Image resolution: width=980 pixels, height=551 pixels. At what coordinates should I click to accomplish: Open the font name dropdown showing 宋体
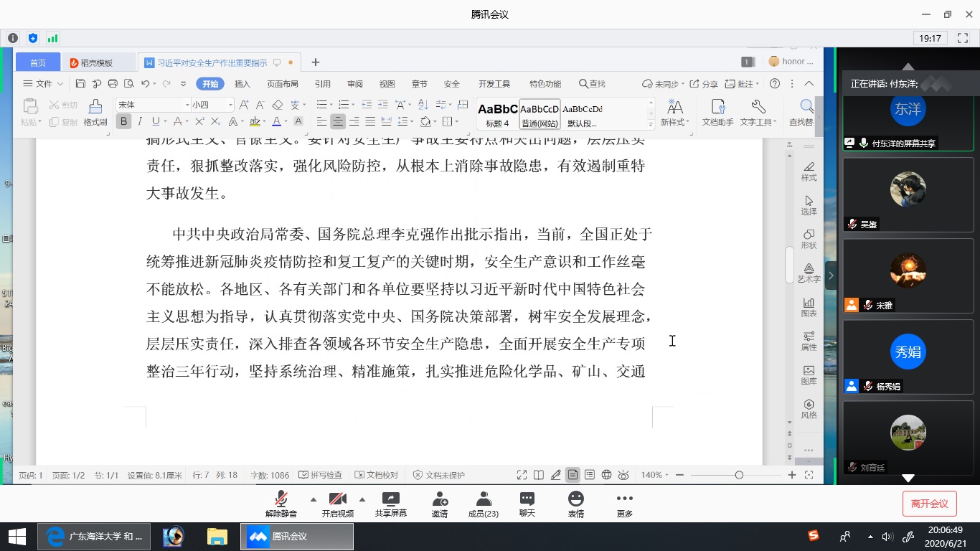click(154, 105)
